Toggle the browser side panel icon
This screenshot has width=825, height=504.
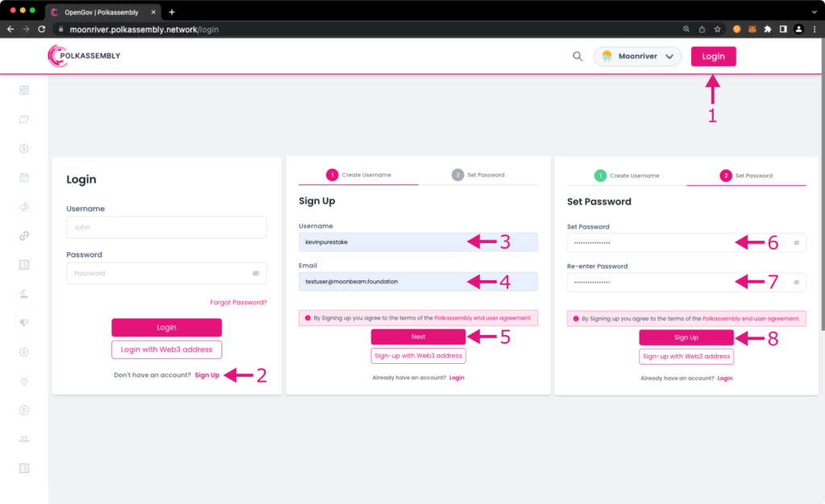pos(783,30)
